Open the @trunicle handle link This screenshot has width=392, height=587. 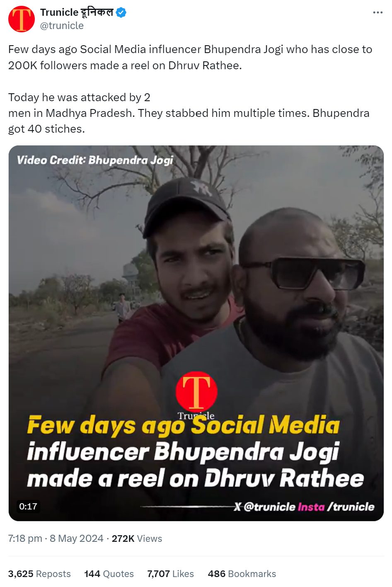(62, 26)
